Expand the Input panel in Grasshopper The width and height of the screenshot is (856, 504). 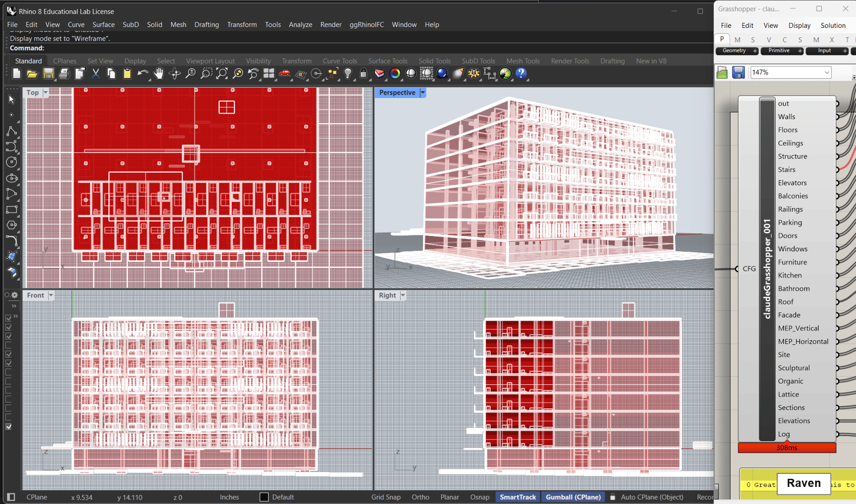tap(845, 51)
